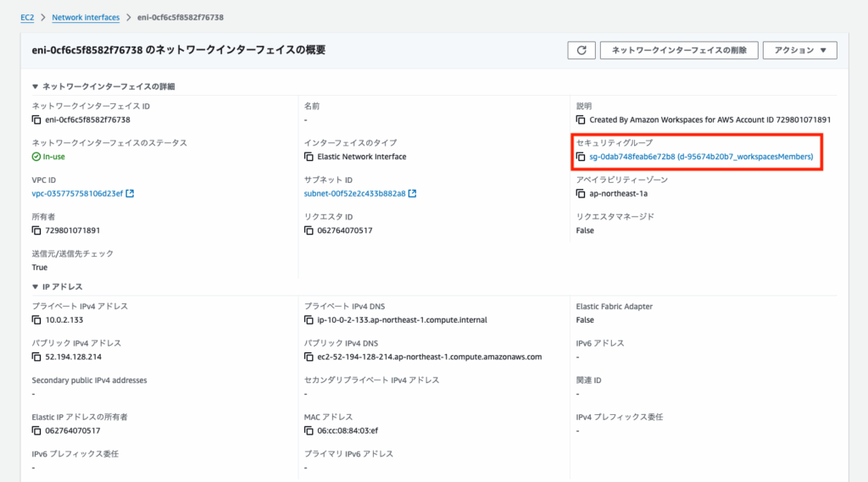Copy the security group ID
The image size is (868, 482).
581,158
